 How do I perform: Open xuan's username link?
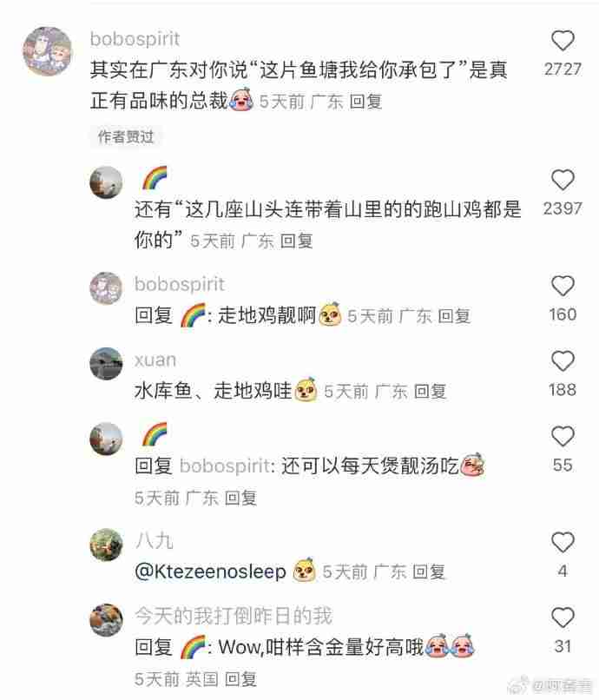pyautogui.click(x=155, y=360)
